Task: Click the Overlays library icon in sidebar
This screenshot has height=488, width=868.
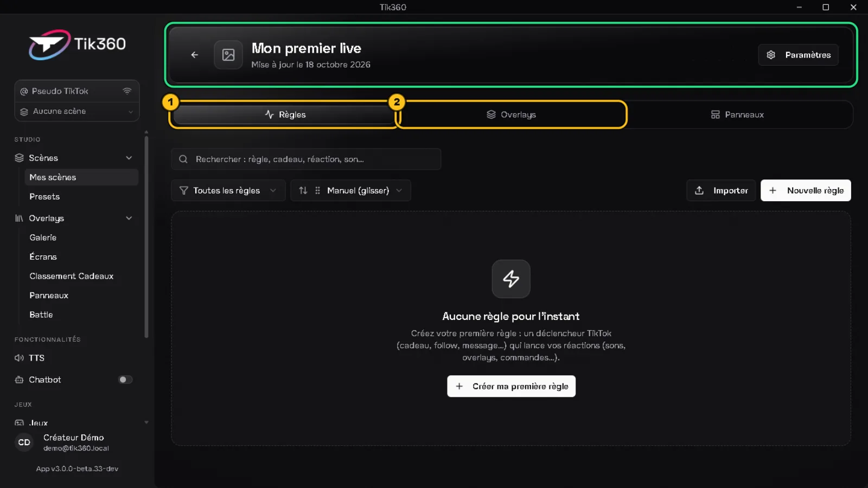Action: 20,218
